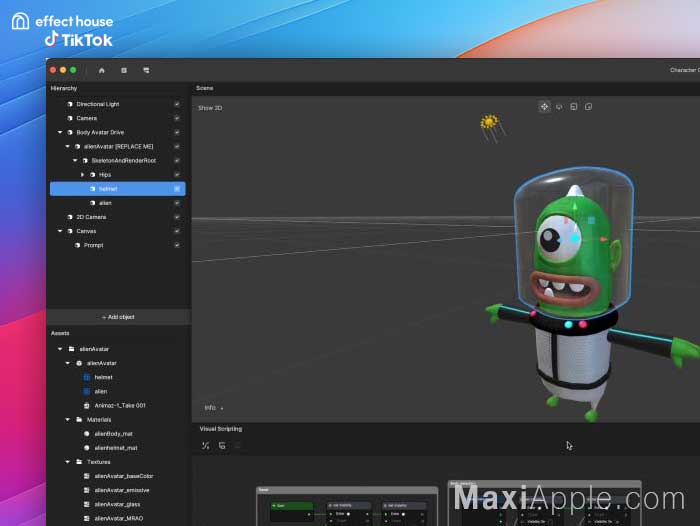Select the move gizmo tool in Scene
Screen dimensions: 700x526
coord(544,107)
